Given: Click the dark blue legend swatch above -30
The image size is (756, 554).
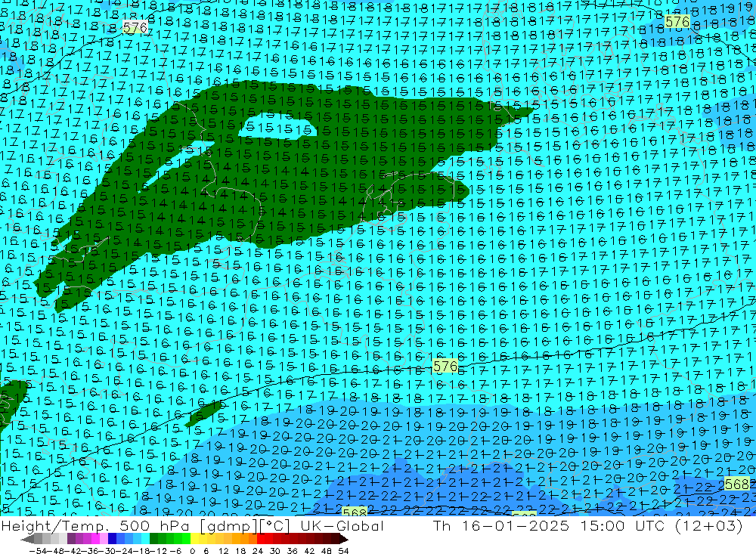Looking at the screenshot, I should tap(112, 539).
